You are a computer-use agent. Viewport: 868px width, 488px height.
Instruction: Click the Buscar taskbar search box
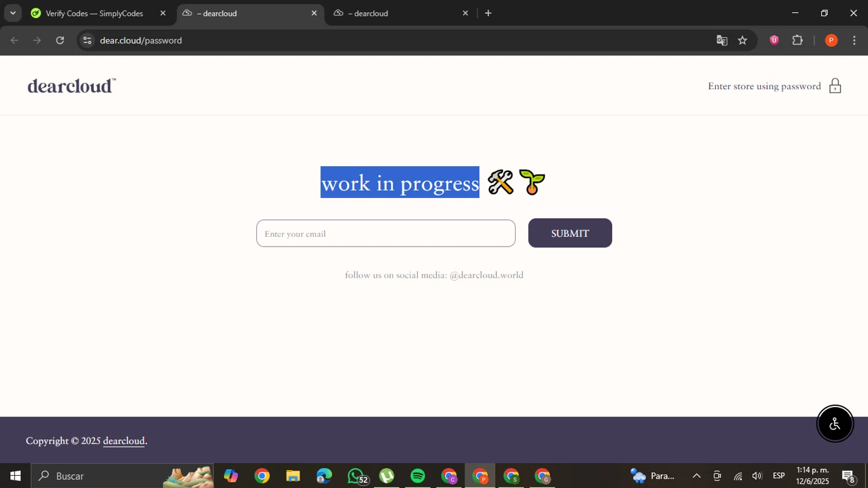[122, 476]
